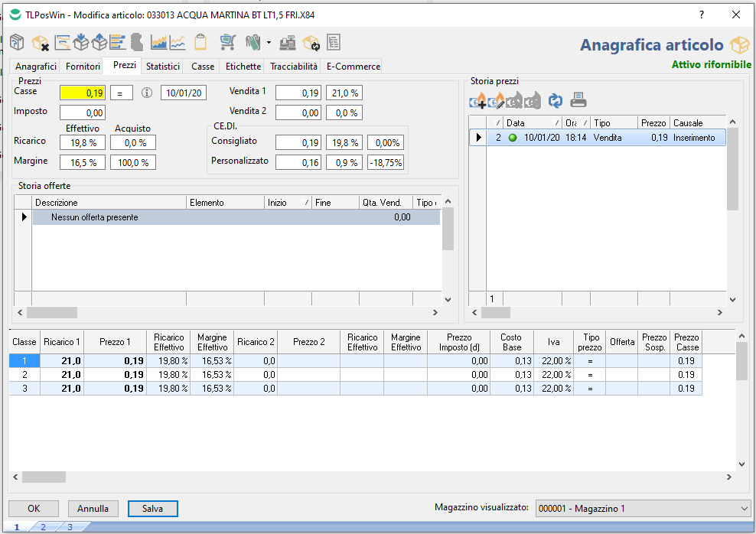
Task: Edit the selected price entry with the pencil icon
Action: [496, 99]
